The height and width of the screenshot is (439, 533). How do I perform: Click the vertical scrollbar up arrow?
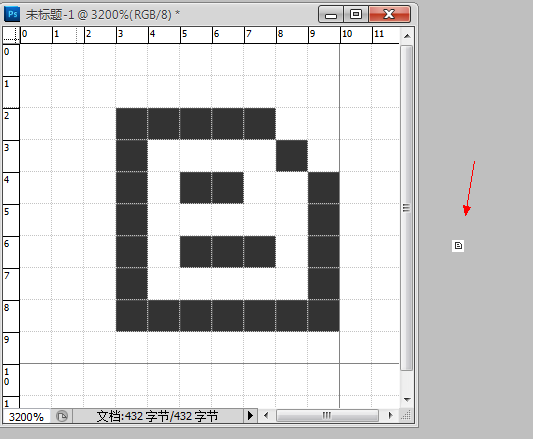point(407,36)
